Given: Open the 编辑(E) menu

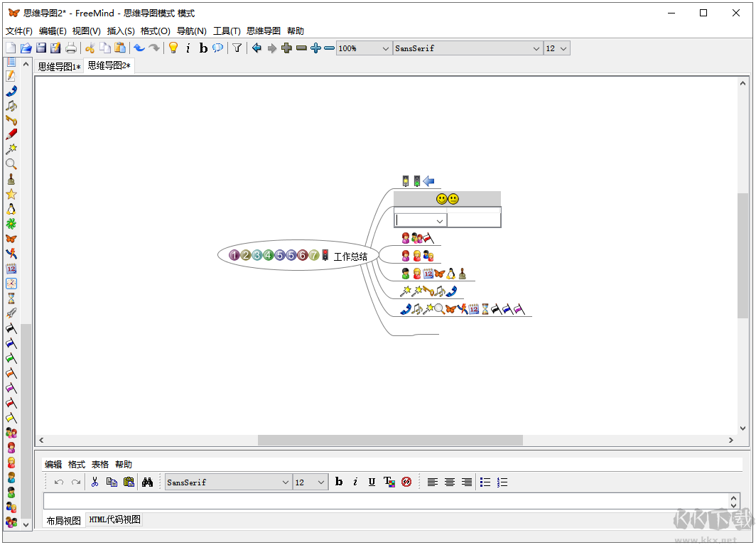Looking at the screenshot, I should pyautogui.click(x=53, y=31).
